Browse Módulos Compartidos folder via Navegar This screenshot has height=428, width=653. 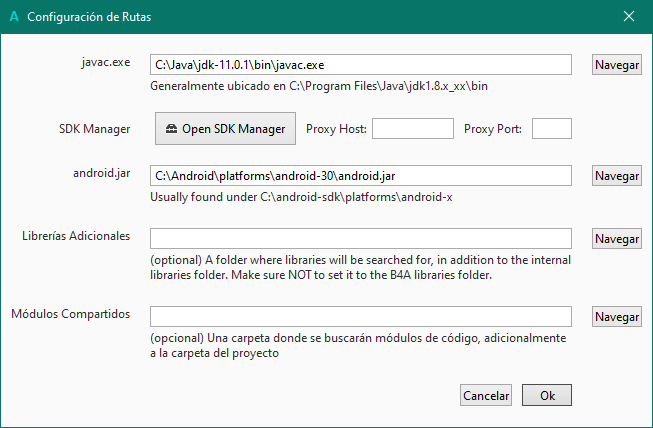click(x=616, y=316)
